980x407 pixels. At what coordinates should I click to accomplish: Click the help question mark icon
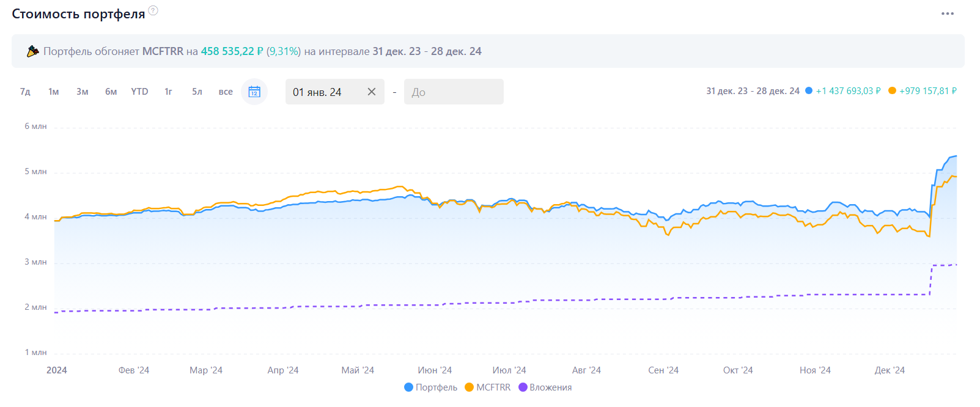[x=153, y=10]
